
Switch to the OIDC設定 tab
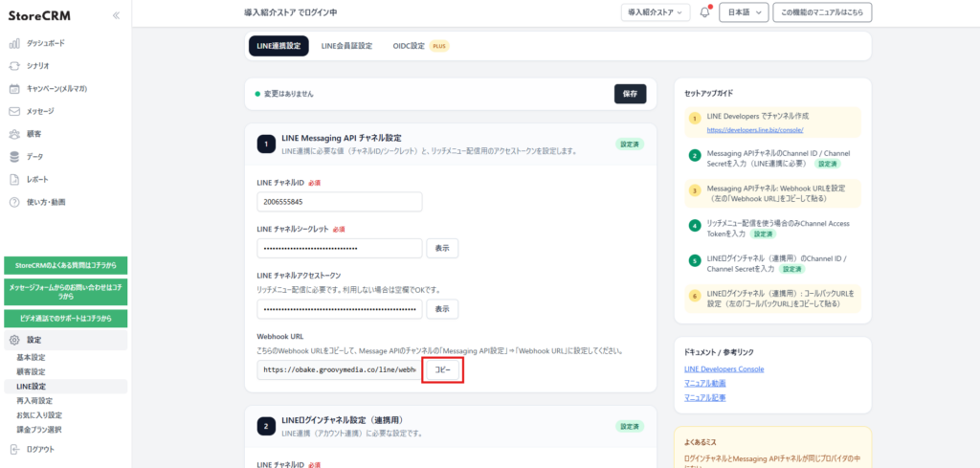[409, 46]
